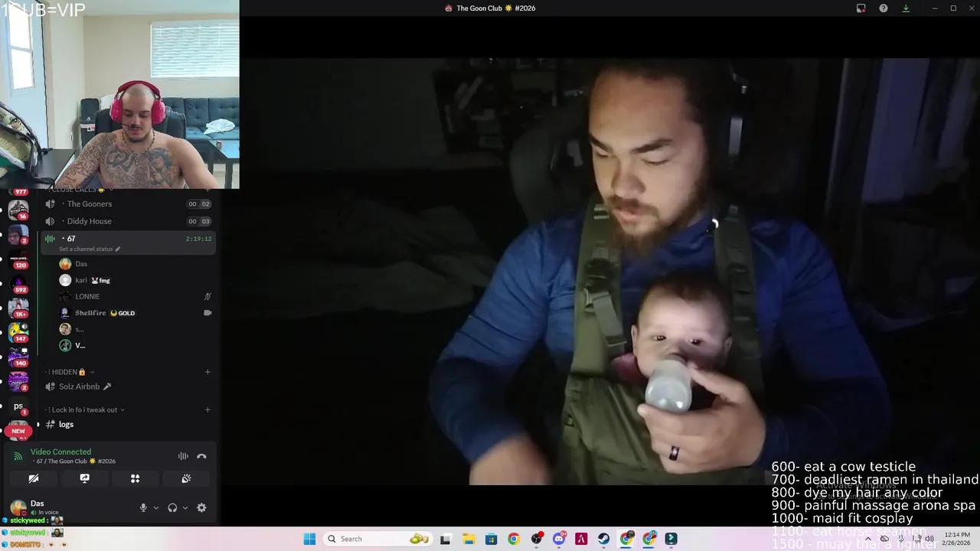Open clock showing 12:14 PM
This screenshot has height=551, width=980.
click(957, 539)
